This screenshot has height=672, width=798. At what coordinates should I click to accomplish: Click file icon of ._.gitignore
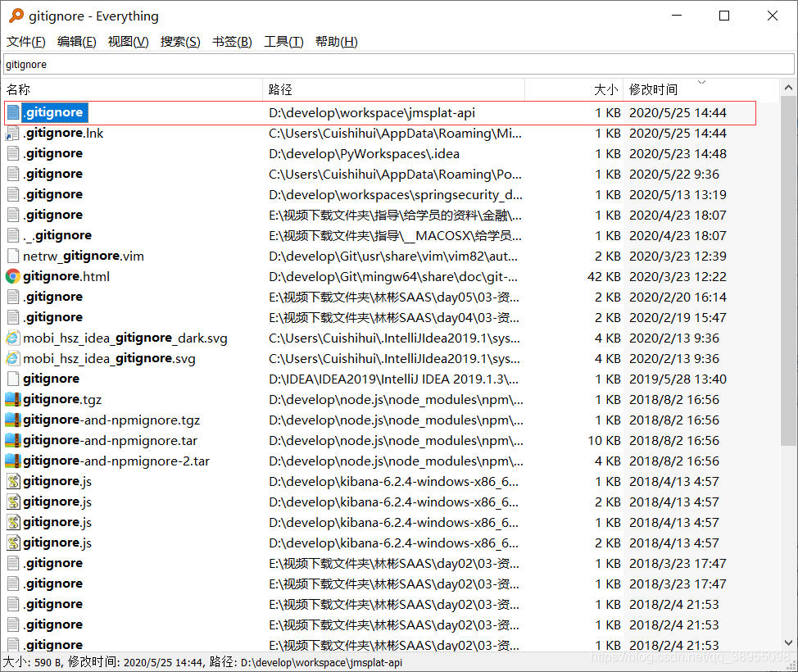pyautogui.click(x=13, y=235)
